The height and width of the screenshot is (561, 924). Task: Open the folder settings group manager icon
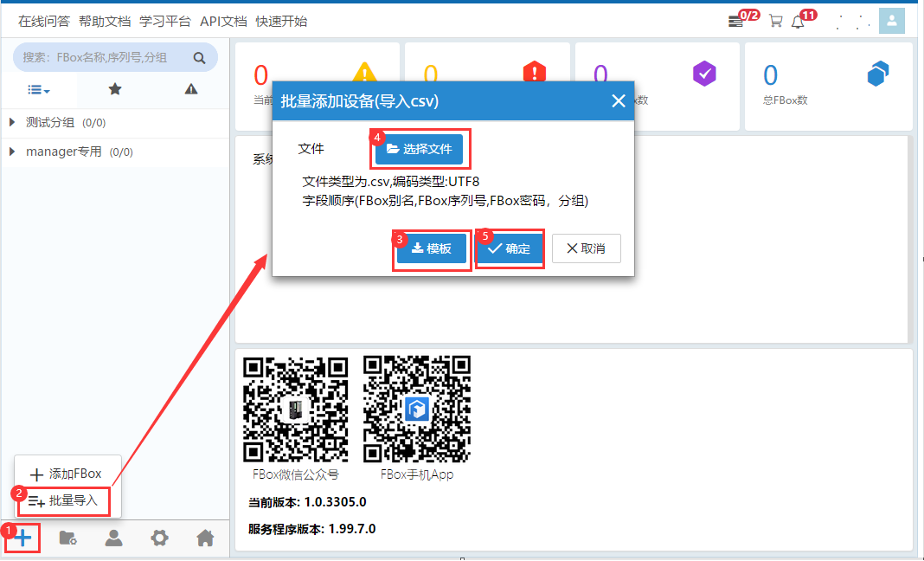68,538
